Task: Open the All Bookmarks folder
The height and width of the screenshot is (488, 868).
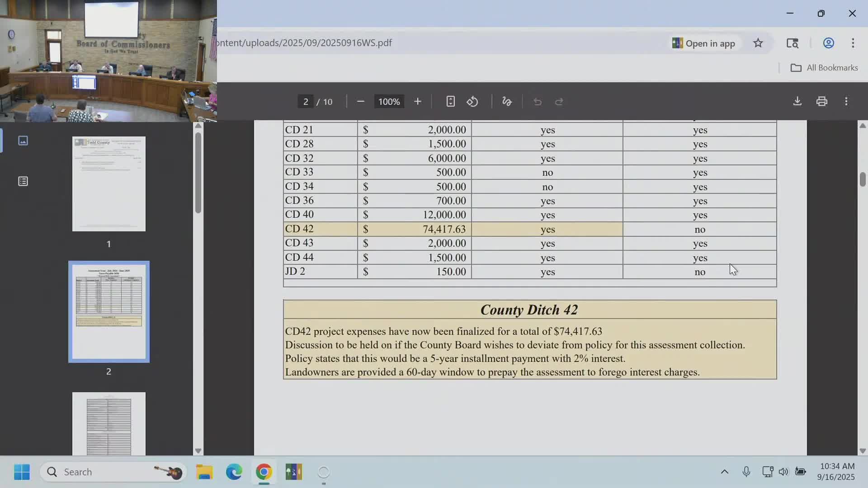Action: tap(824, 68)
